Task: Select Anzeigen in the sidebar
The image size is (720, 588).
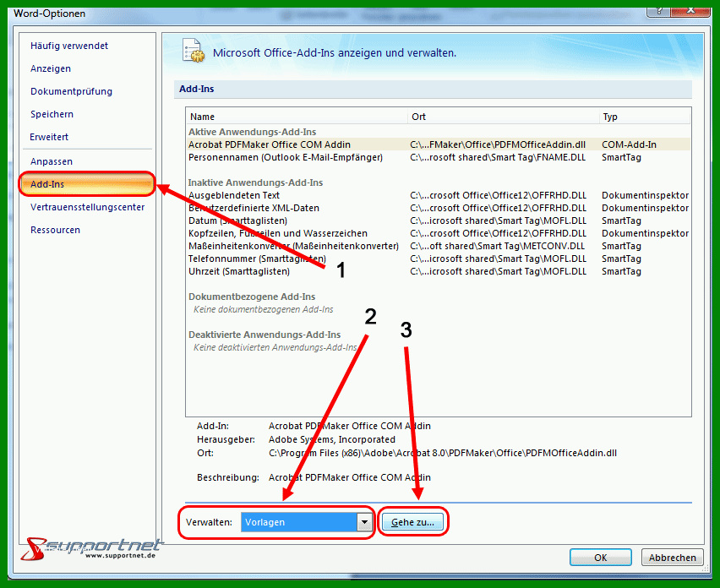Action: point(51,68)
